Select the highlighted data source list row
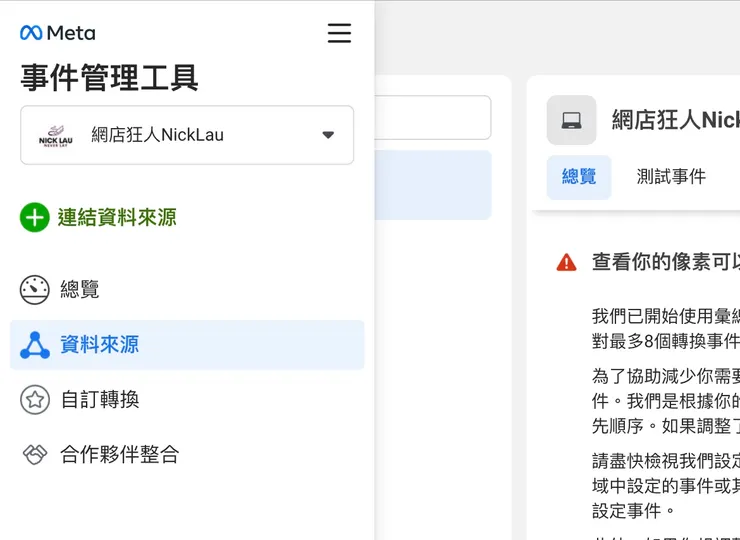 coord(433,185)
